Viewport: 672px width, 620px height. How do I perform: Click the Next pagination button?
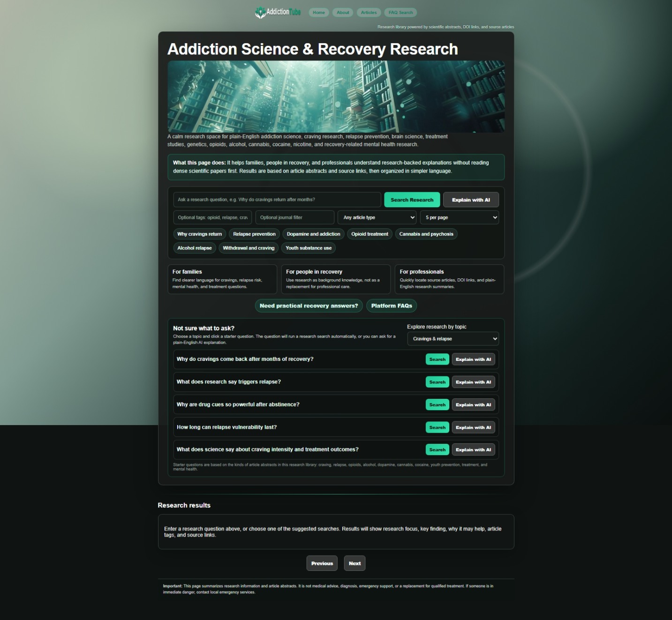pos(355,563)
